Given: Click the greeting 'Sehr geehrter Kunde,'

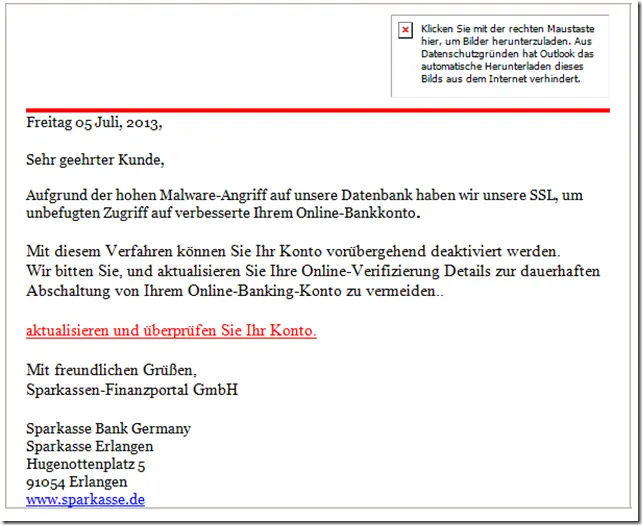Looking at the screenshot, I should [95, 159].
